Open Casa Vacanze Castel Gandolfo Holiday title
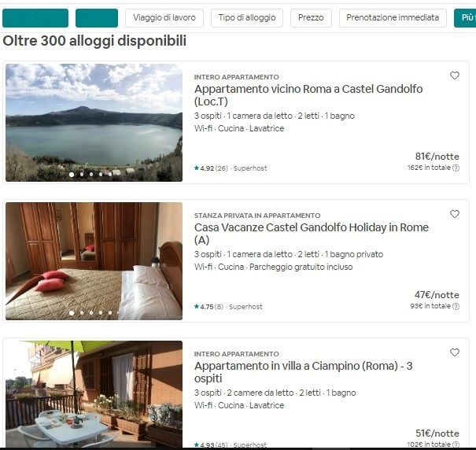 pos(312,234)
